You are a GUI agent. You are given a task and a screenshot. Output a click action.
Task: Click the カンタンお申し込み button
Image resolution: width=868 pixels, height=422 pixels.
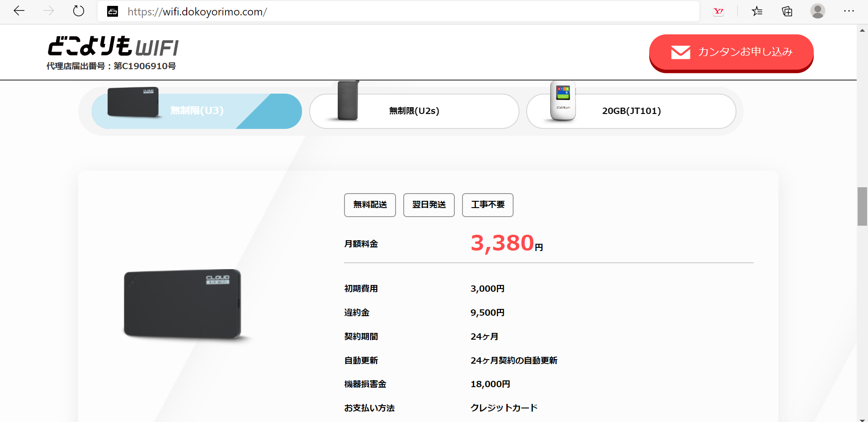(731, 52)
